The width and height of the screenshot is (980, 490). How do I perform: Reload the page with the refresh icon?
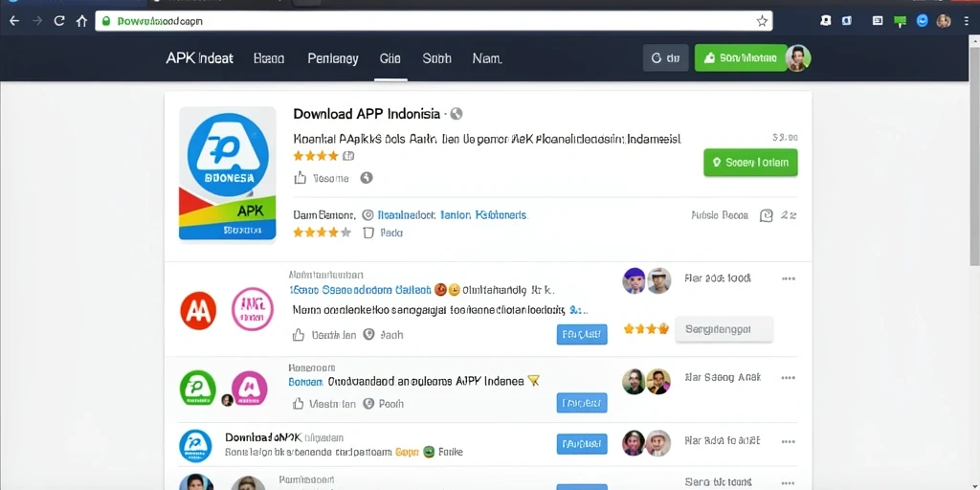[x=59, y=21]
